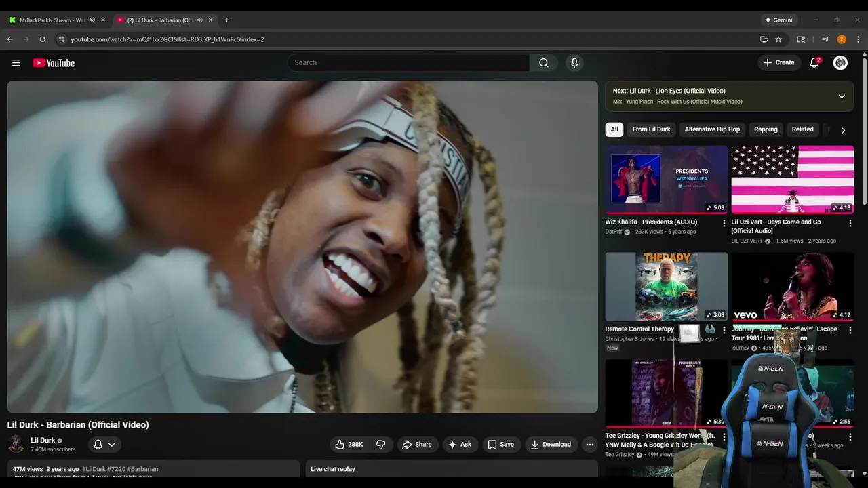Select the Alternative Hip Hop chip

tap(712, 129)
